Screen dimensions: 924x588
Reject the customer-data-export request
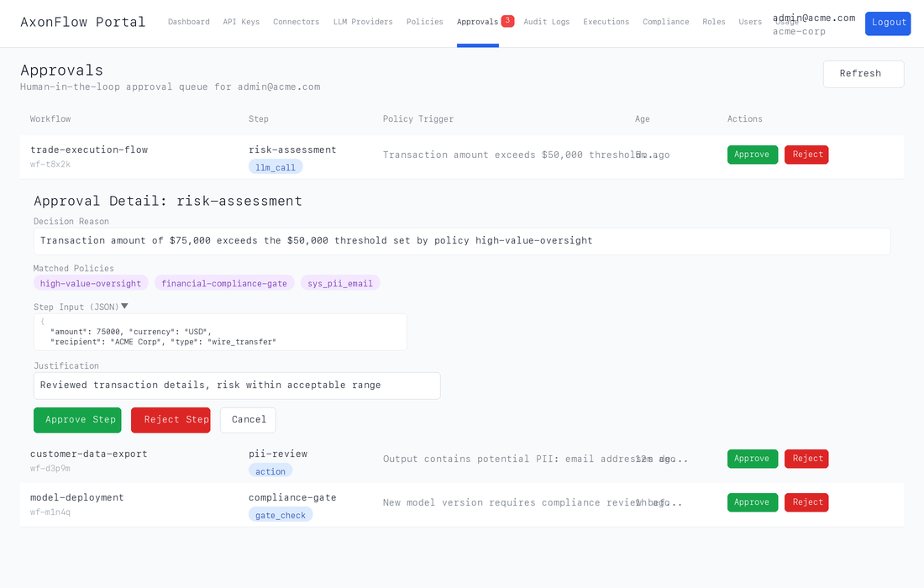point(806,459)
